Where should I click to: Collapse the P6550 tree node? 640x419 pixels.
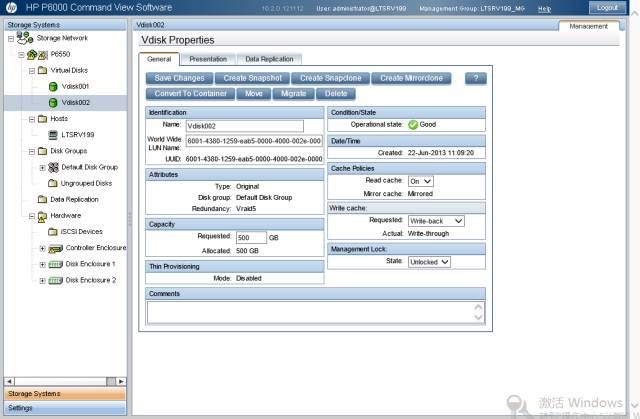tap(21, 55)
